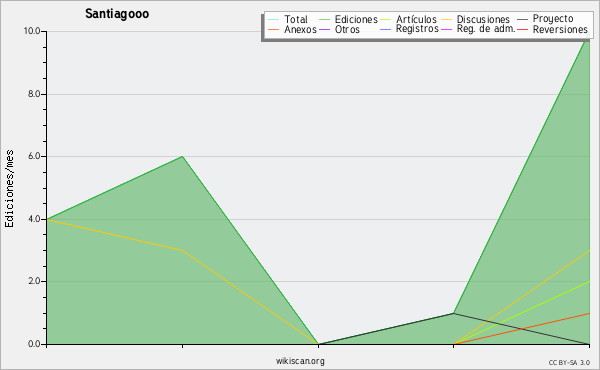Click the Artículos legend label
This screenshot has height=370, width=600.
click(416, 19)
